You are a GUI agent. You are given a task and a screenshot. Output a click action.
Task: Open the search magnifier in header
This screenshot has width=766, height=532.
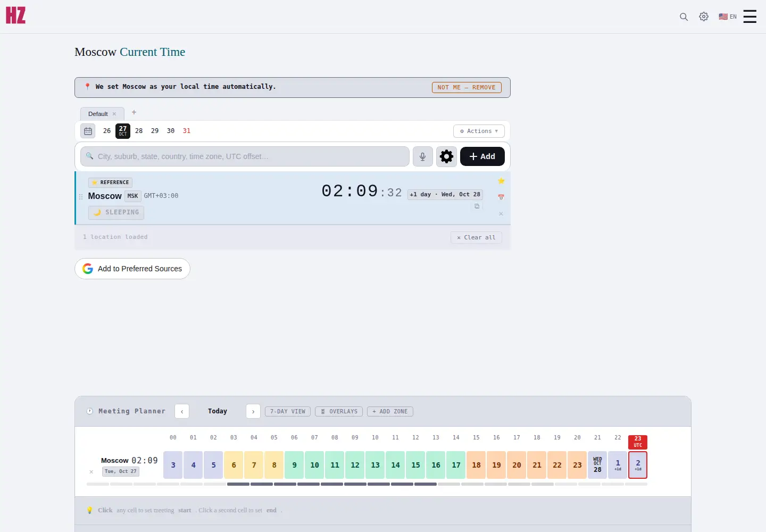coord(684,16)
